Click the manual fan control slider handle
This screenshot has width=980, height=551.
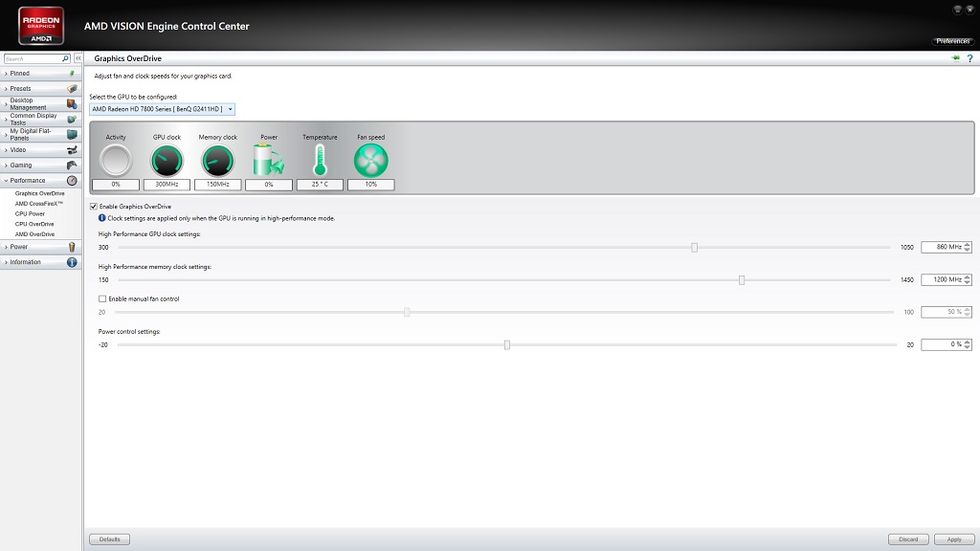point(407,312)
